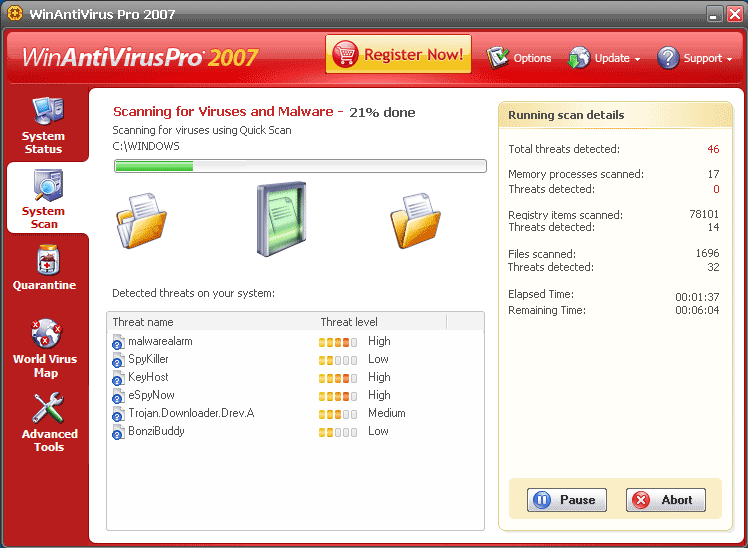Expand the Update dropdown arrow
Viewport: 748px width, 548px height.
[637, 59]
